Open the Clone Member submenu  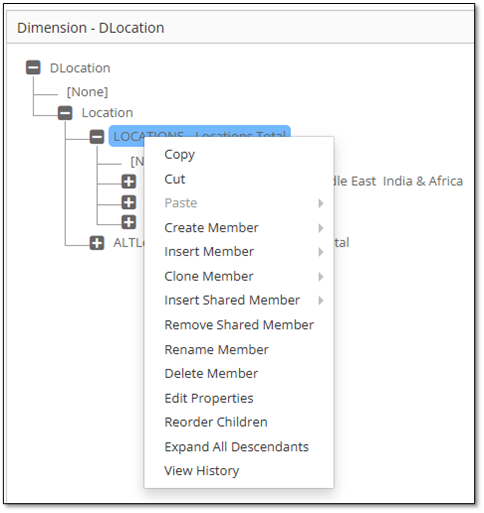[239, 277]
